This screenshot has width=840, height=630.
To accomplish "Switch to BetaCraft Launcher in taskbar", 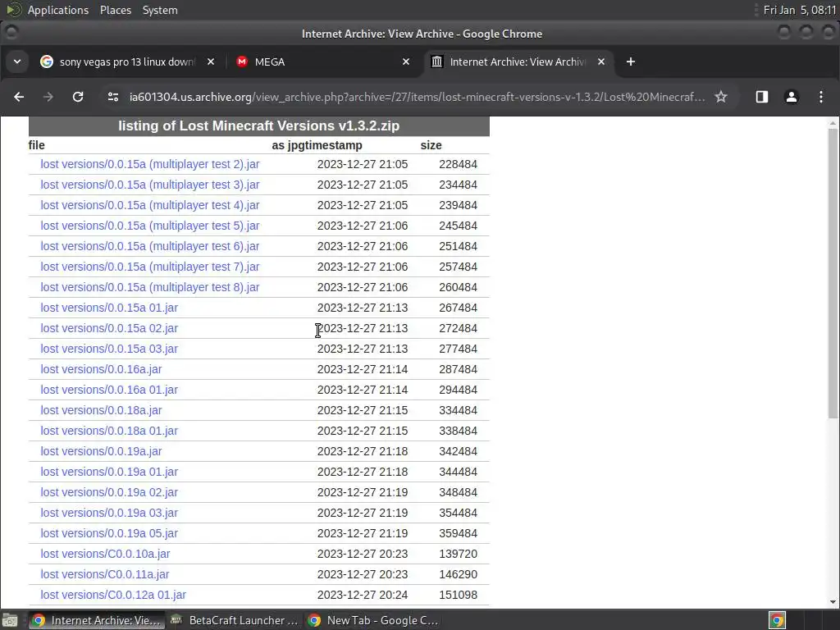I will click(234, 620).
